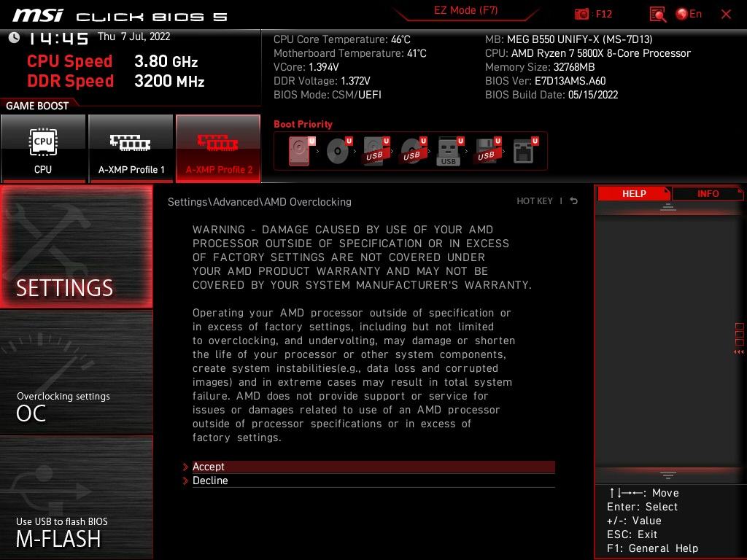
Task: Click the Motherboard Temperature: 41°C reading
Action: click(x=350, y=53)
